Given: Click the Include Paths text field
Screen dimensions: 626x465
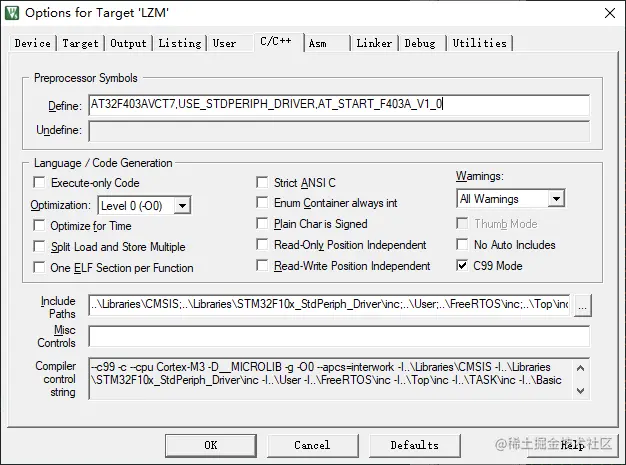Looking at the screenshot, I should pyautogui.click(x=329, y=305).
